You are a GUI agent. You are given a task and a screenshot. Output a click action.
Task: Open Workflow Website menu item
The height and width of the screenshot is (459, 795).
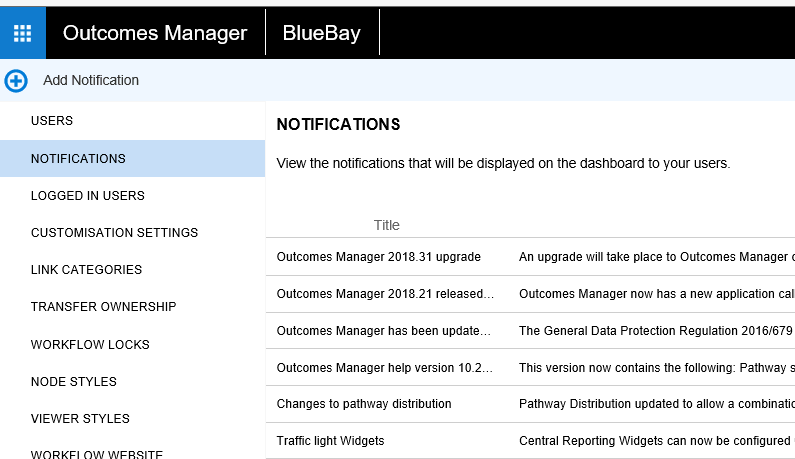tap(96, 454)
